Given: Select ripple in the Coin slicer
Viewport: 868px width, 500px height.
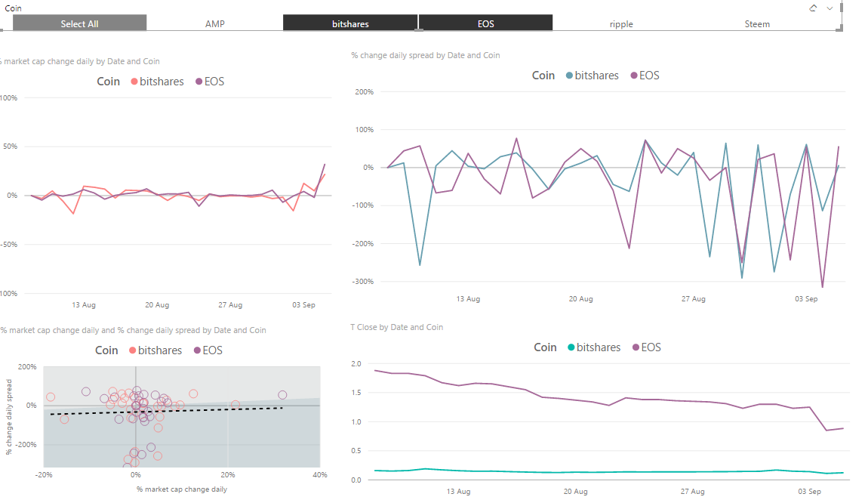Looking at the screenshot, I should click(x=621, y=23).
